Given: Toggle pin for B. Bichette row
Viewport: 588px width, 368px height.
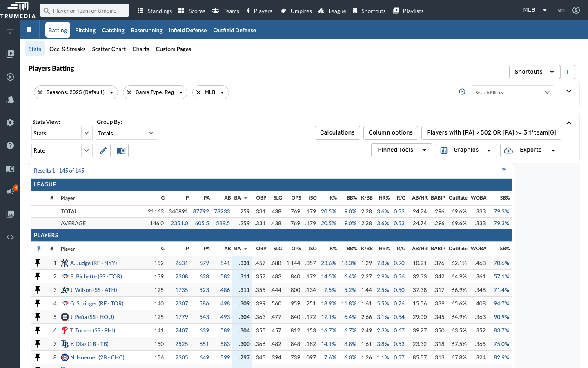Looking at the screenshot, I should pyautogui.click(x=38, y=276).
